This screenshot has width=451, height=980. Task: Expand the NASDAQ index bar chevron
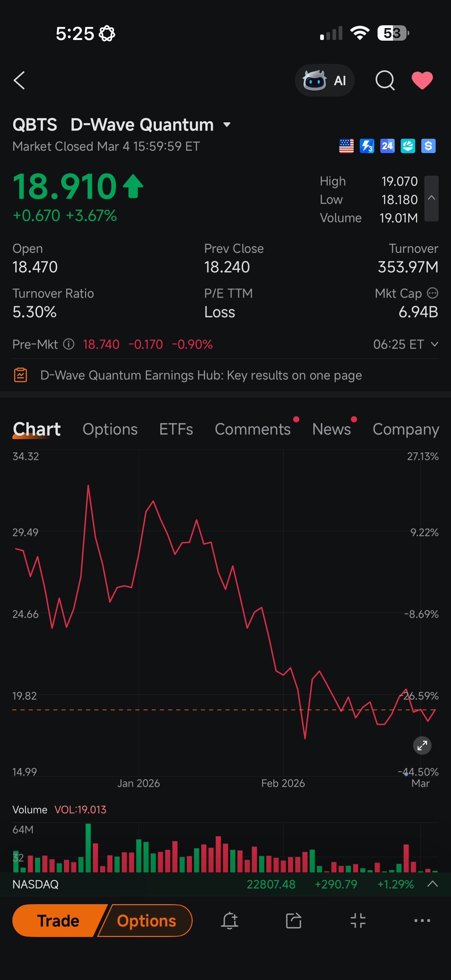point(432,884)
